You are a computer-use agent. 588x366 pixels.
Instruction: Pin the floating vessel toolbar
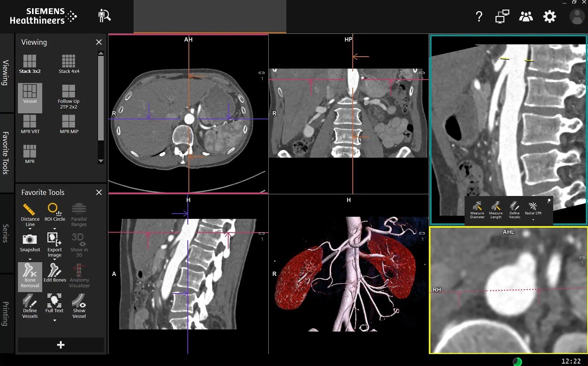pyautogui.click(x=549, y=201)
